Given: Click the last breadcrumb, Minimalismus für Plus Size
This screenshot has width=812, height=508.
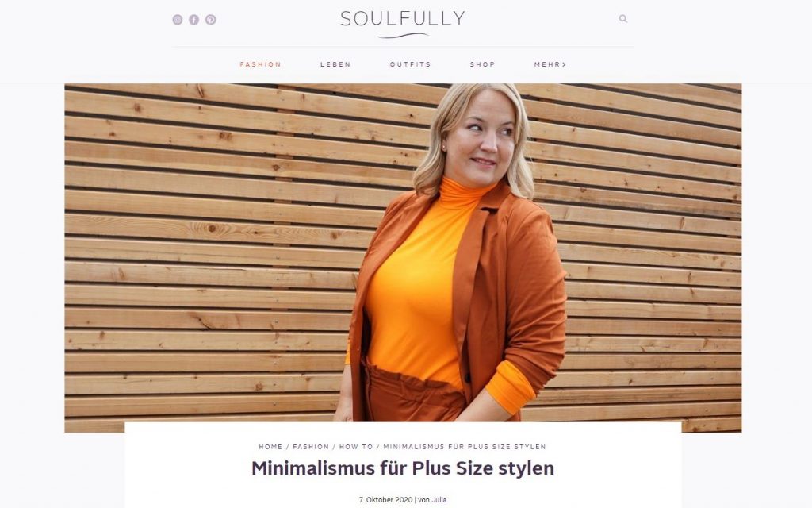Looking at the screenshot, I should [465, 447].
